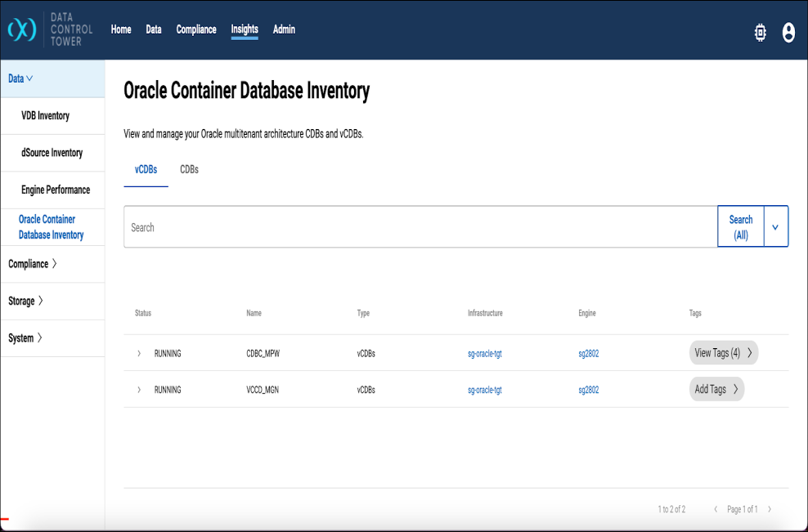Open the Admin top menu
The image size is (808, 532).
[284, 29]
